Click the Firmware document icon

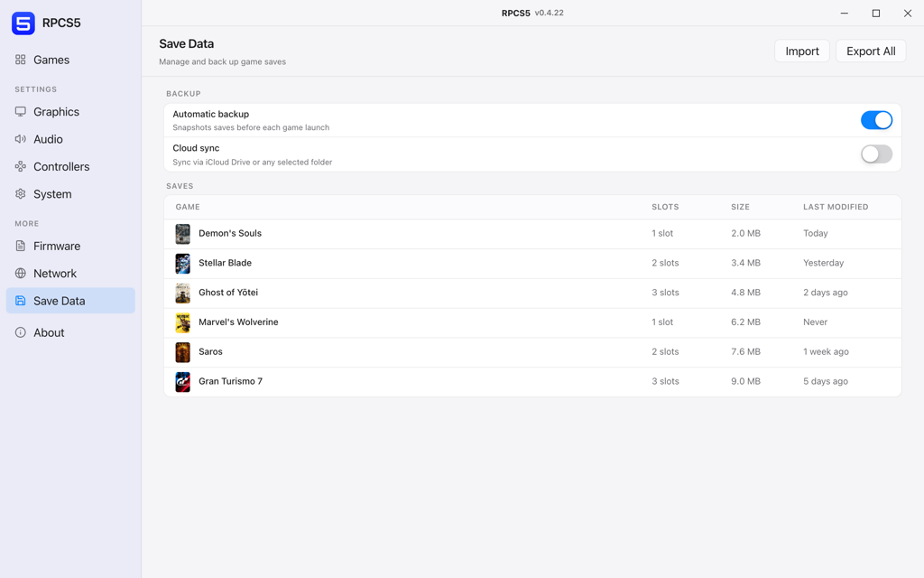tap(21, 246)
